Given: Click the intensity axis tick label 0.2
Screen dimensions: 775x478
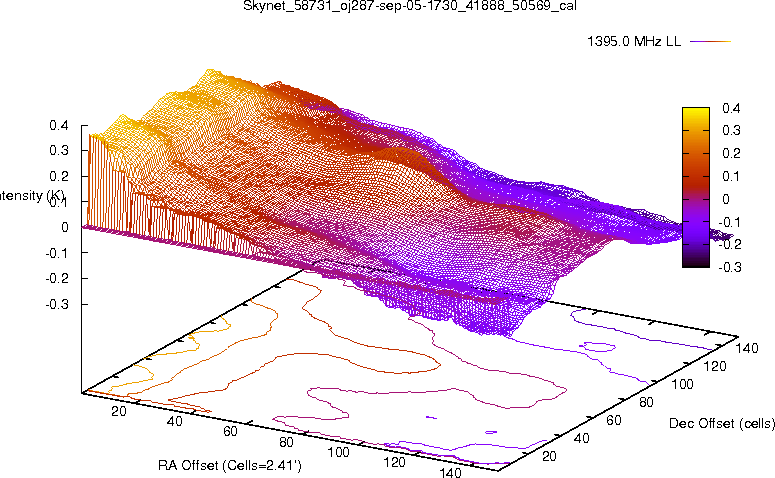Looking at the screenshot, I should click(x=59, y=176).
